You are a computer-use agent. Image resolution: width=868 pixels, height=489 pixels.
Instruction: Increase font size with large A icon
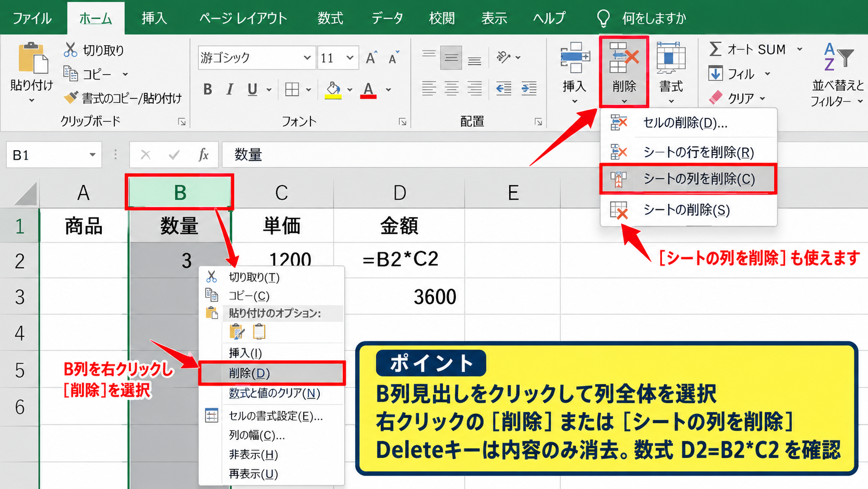pyautogui.click(x=371, y=58)
